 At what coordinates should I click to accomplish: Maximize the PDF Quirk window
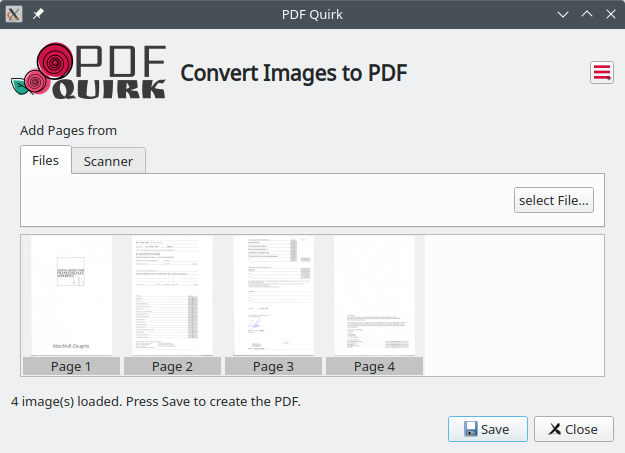(x=587, y=14)
